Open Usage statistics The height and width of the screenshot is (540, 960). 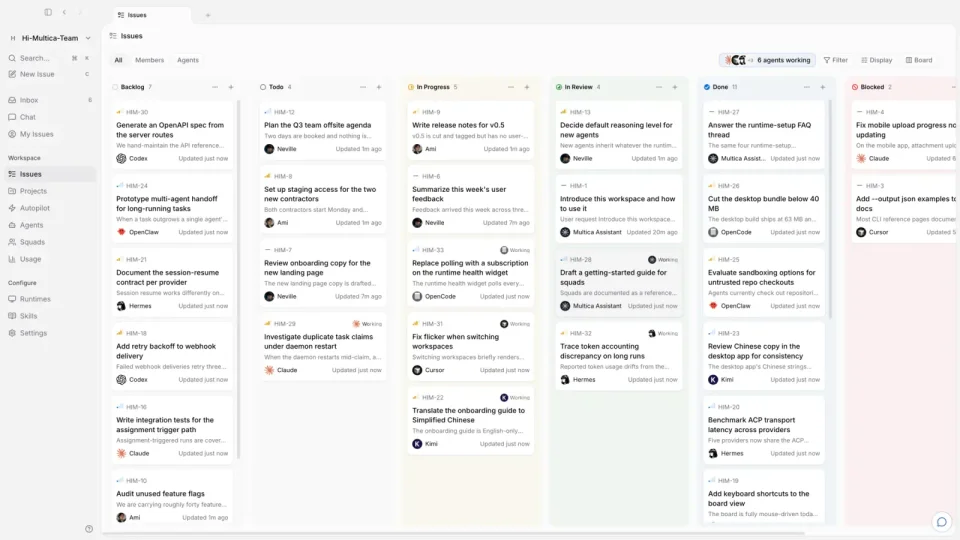pos(49,259)
